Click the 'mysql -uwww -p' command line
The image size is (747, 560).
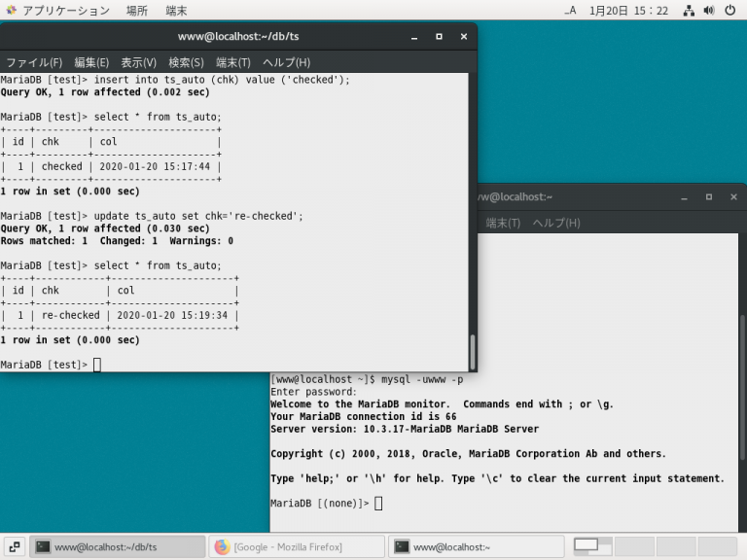(x=367, y=379)
